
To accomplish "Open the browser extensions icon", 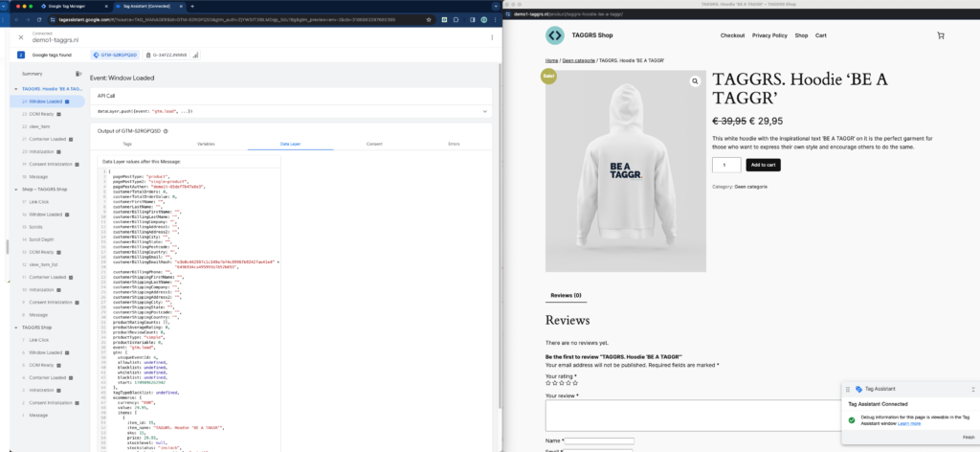I will [x=457, y=19].
